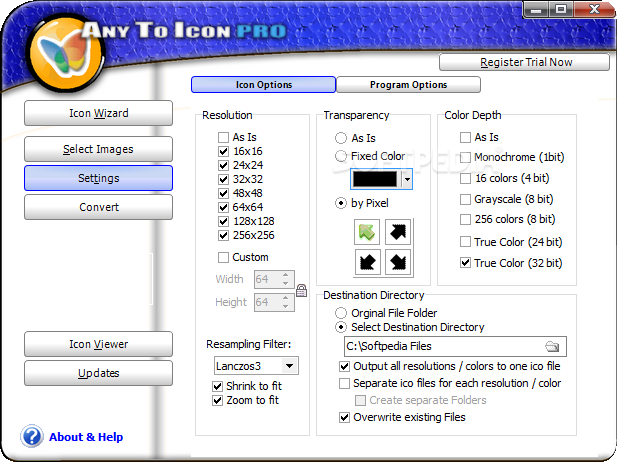Screen dimensions: 617x462
Task: Go to Select Images page
Action: [98, 149]
